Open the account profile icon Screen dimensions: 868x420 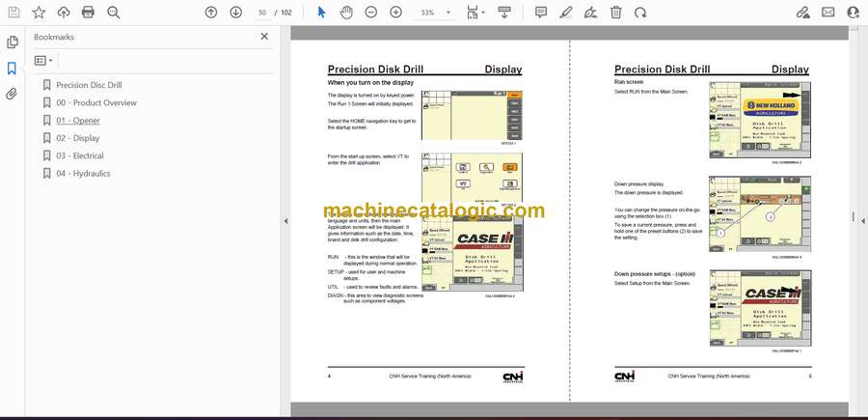pyautogui.click(x=854, y=13)
